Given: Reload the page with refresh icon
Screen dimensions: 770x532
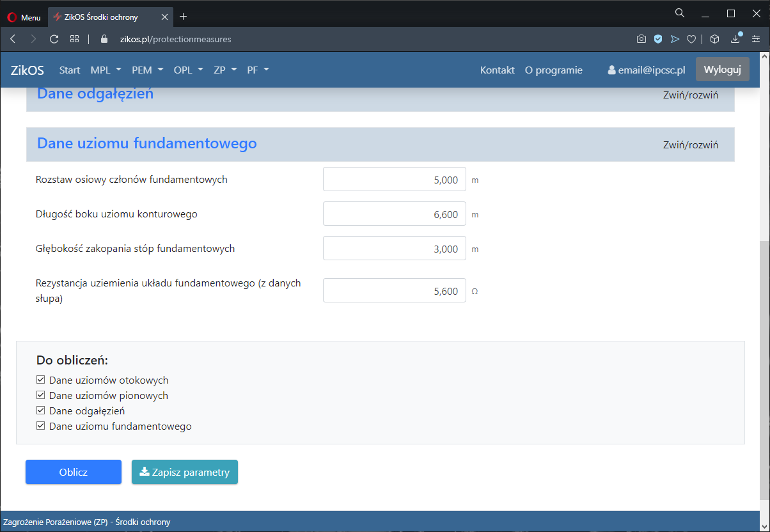Looking at the screenshot, I should pos(54,39).
